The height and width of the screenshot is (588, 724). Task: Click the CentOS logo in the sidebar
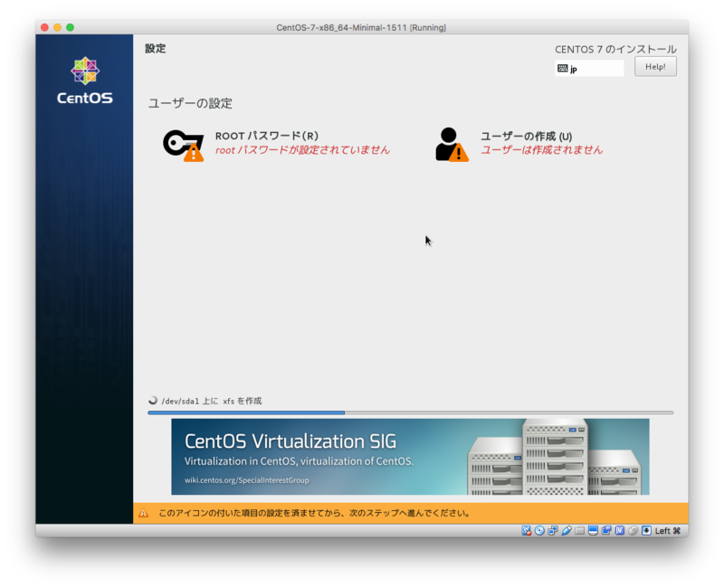[85, 81]
